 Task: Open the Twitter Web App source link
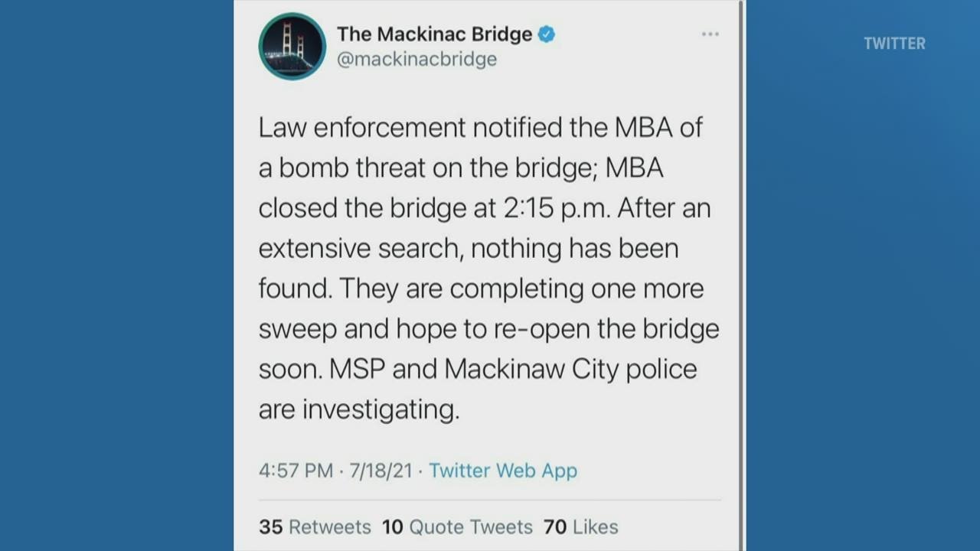502,470
